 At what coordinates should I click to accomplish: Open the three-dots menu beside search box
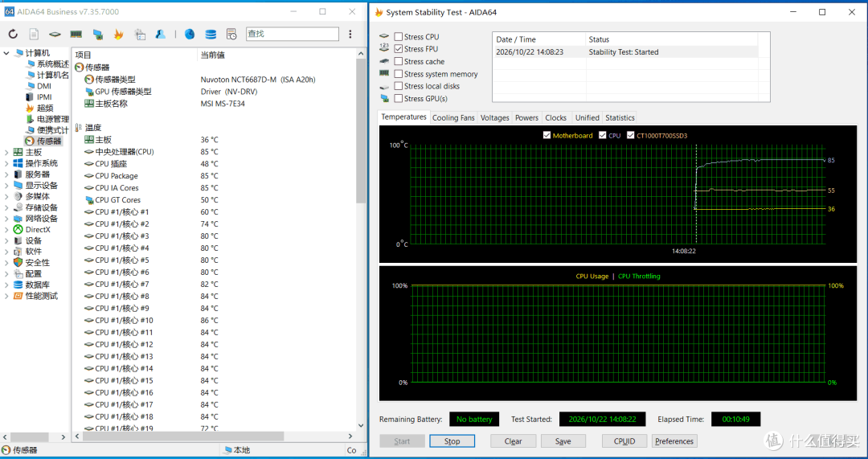point(350,35)
